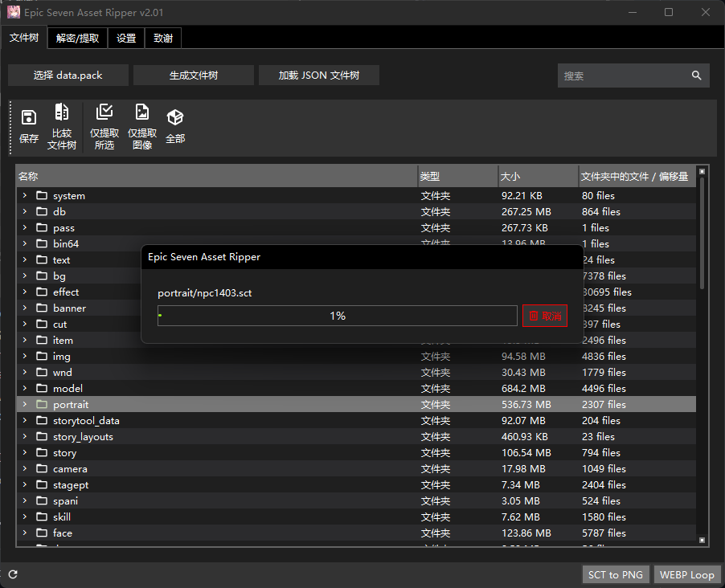Expand the story_layouts folder
725x588 pixels.
[24, 436]
